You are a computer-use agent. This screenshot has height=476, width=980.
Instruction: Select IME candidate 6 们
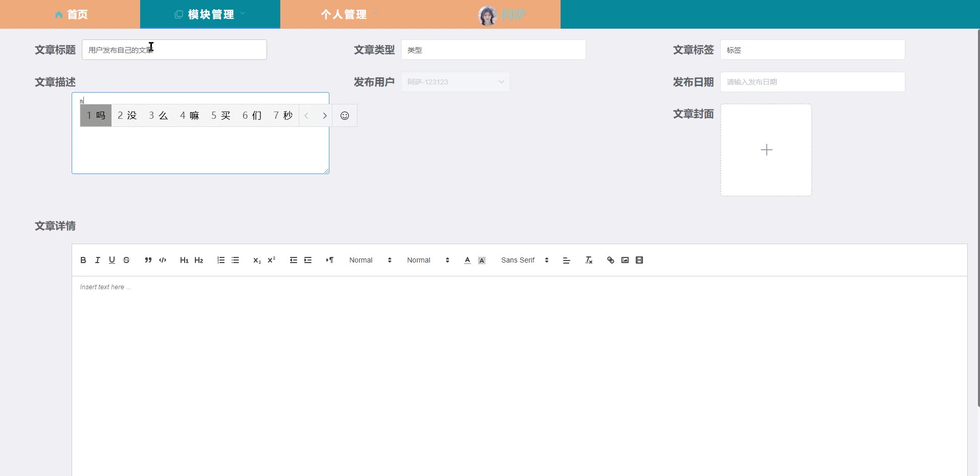point(252,116)
